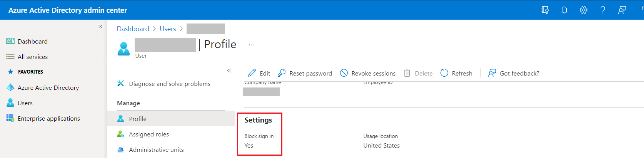Open Assigned roles menu item
This screenshot has height=158, width=644.
pos(149,134)
